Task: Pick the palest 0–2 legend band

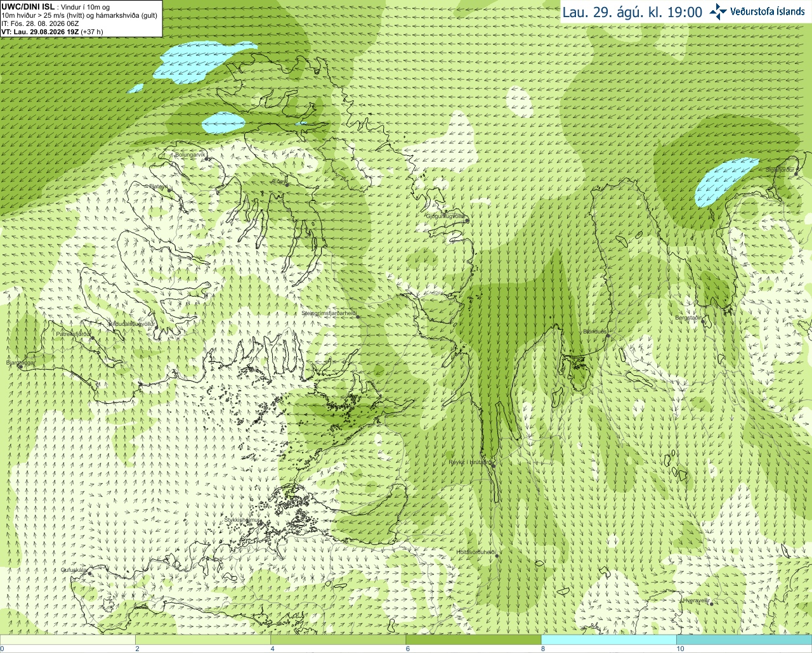Action: [x=68, y=640]
